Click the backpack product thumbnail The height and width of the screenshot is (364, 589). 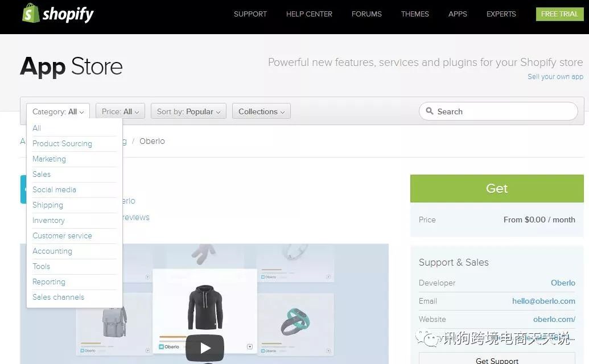[x=114, y=321]
